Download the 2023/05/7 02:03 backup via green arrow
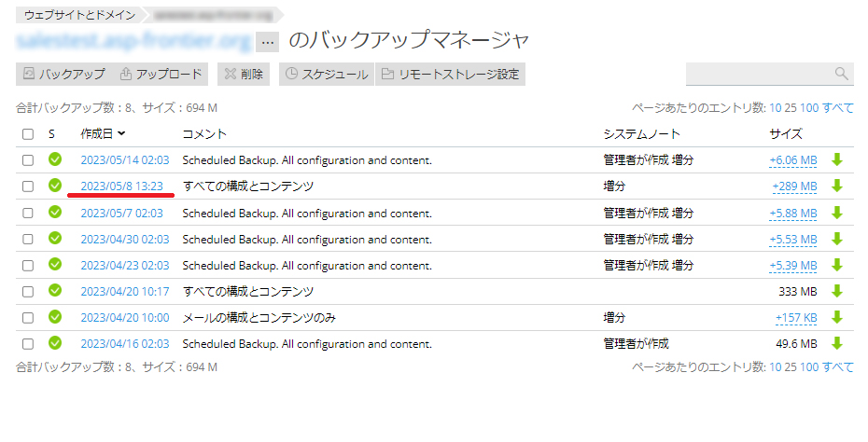The width and height of the screenshot is (868, 442). tap(837, 213)
